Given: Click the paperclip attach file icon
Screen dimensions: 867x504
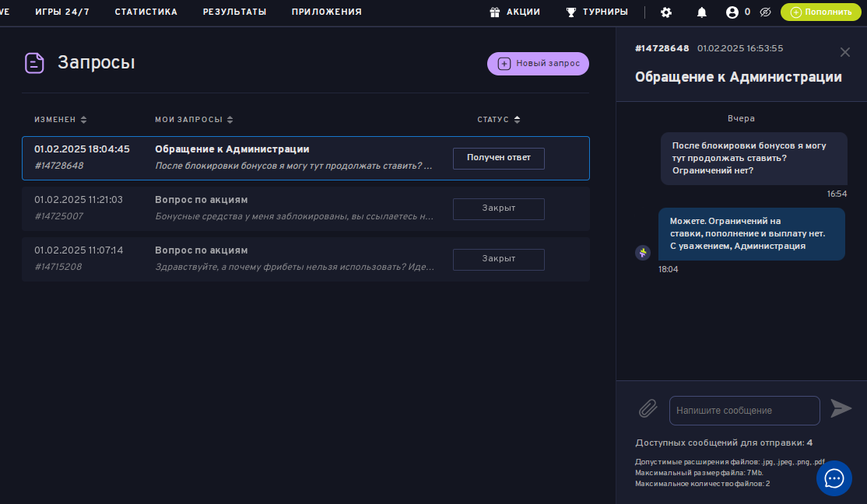Looking at the screenshot, I should tap(648, 409).
